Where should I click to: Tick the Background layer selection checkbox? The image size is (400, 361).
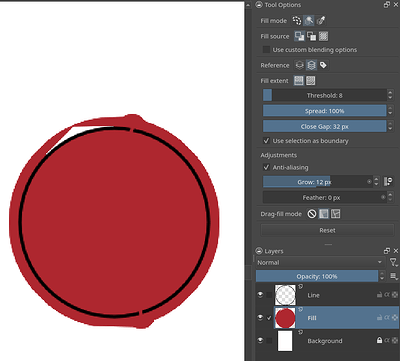tap(269, 341)
